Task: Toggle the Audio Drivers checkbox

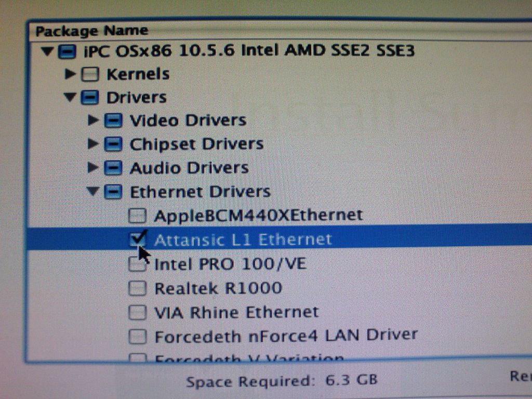Action: pos(113,168)
